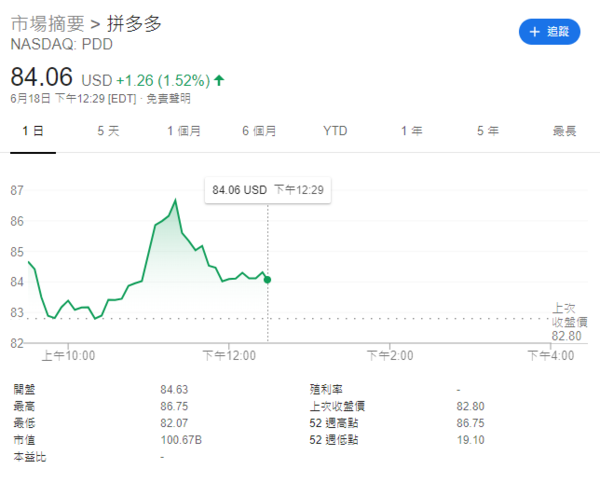Click the 最高 label

click(x=24, y=406)
